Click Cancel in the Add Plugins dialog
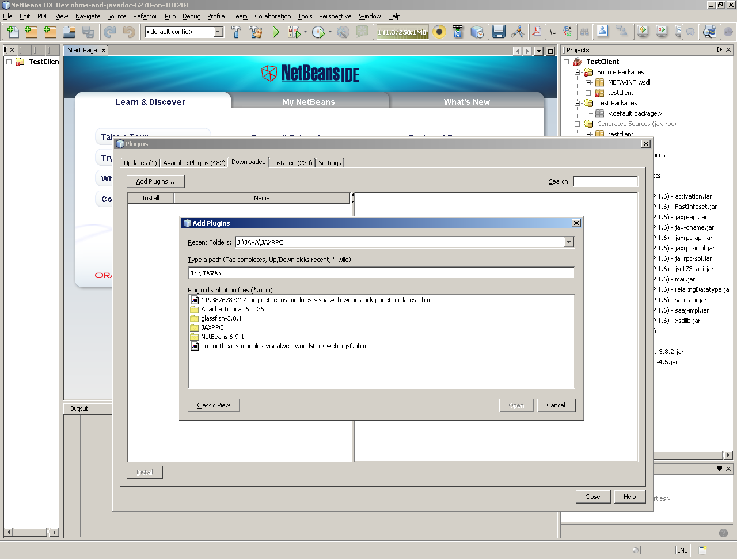The height and width of the screenshot is (560, 737). pos(556,405)
